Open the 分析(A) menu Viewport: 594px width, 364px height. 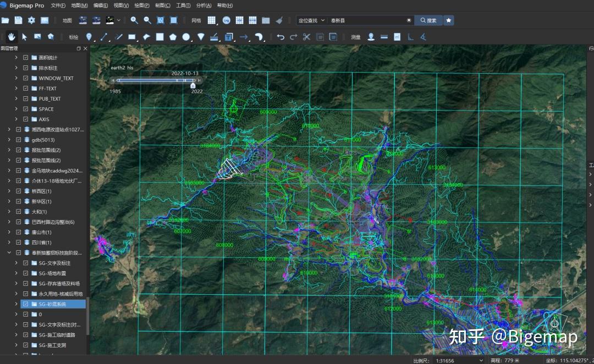204,5
